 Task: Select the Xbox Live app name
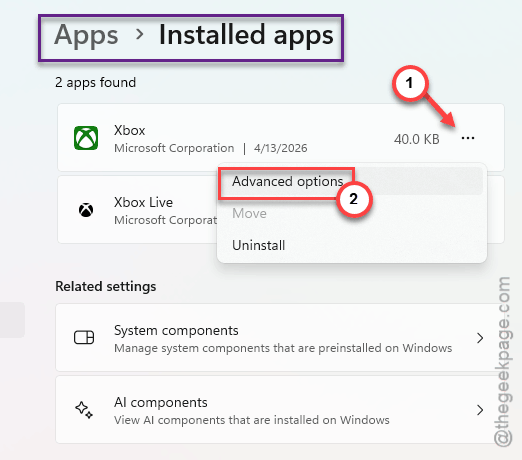click(143, 202)
